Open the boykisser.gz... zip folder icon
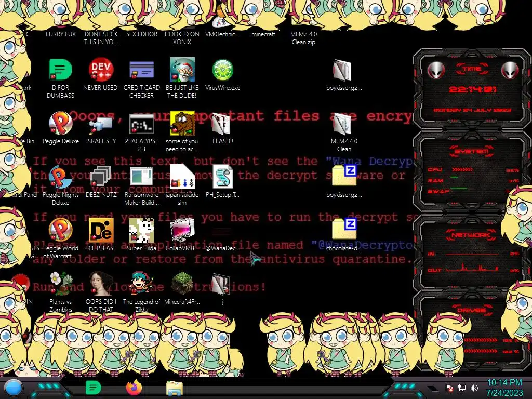Screen dimensions: 532x399 click(344, 175)
